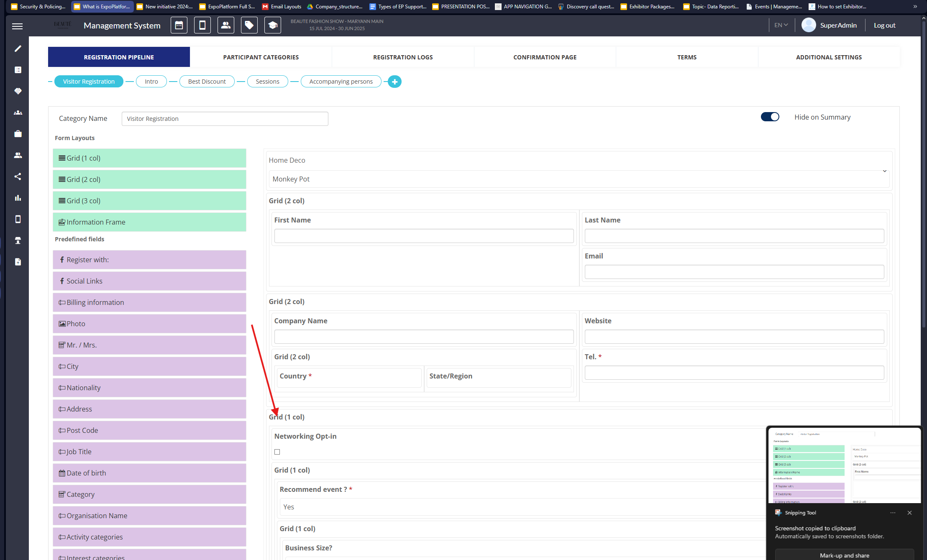
Task: Click the mobile device icon in header
Action: tap(202, 26)
